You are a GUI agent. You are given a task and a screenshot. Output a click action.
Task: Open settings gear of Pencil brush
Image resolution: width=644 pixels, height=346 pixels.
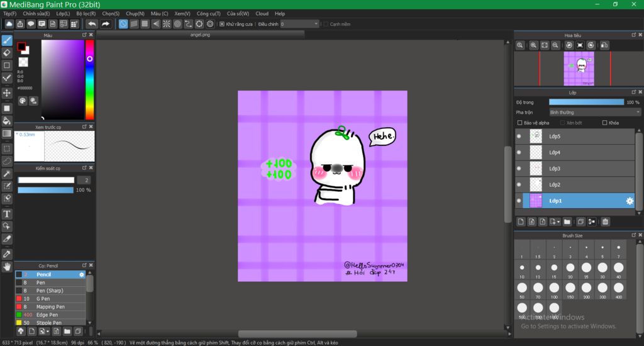click(x=81, y=274)
